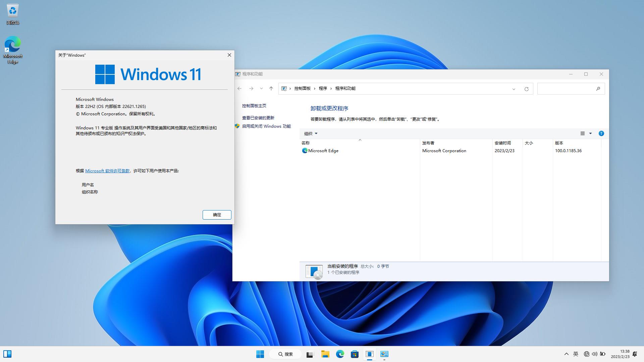This screenshot has height=362, width=644.
Task: Open the widgets button in the taskbar corner
Action: 7,354
